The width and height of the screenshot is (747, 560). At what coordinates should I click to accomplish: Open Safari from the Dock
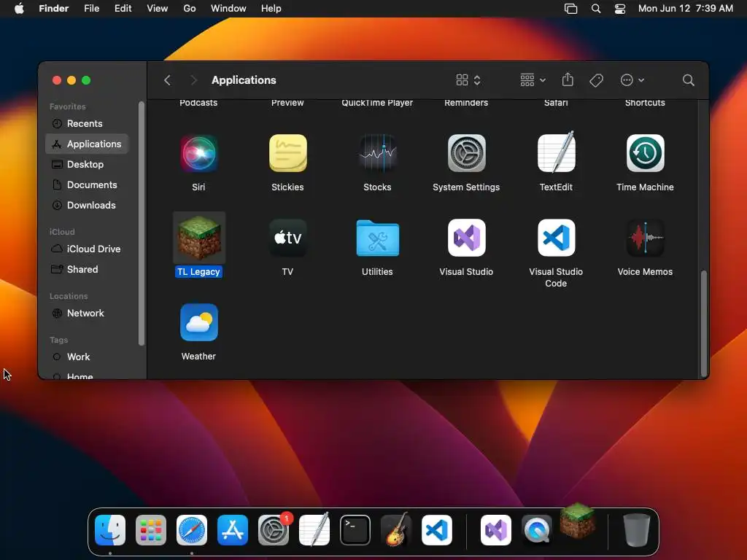(192, 530)
